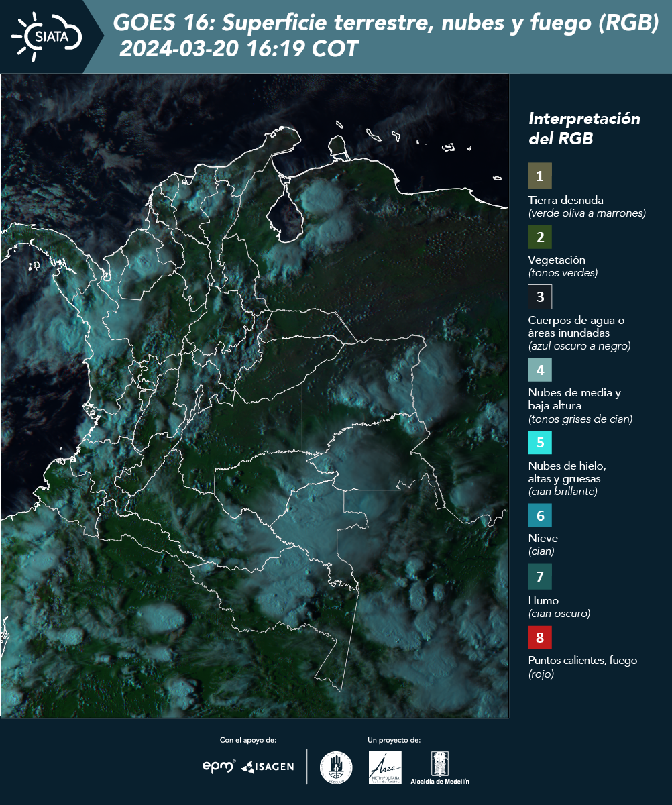Select legend swatch 3 for water bodies
Screen dimensions: 672x805
[x=540, y=297]
